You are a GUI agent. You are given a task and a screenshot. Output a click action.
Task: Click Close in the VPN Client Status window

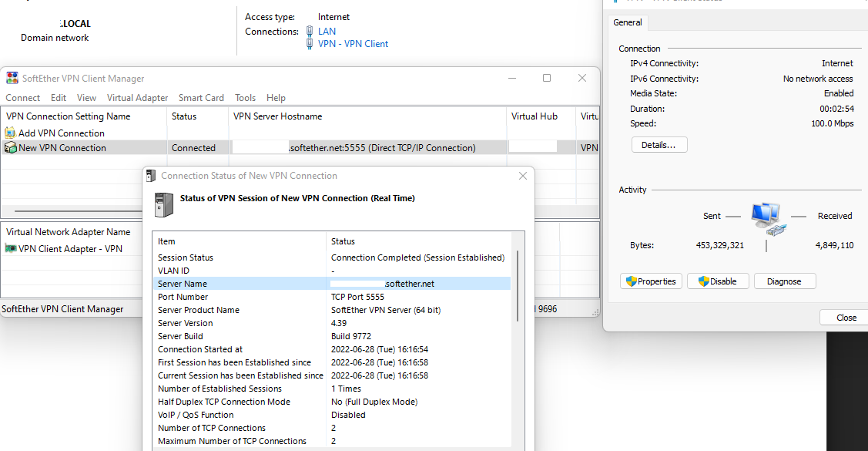coord(845,318)
